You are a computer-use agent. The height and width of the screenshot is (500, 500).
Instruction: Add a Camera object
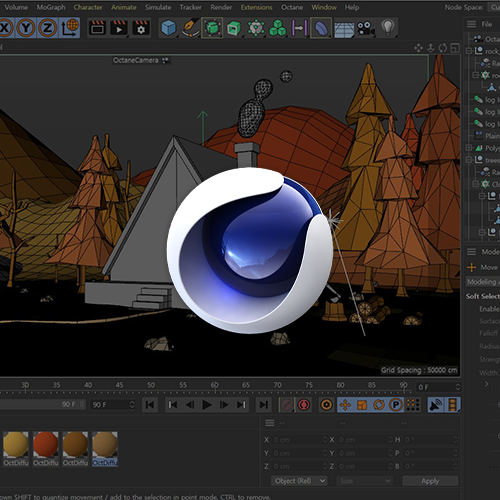point(365,28)
